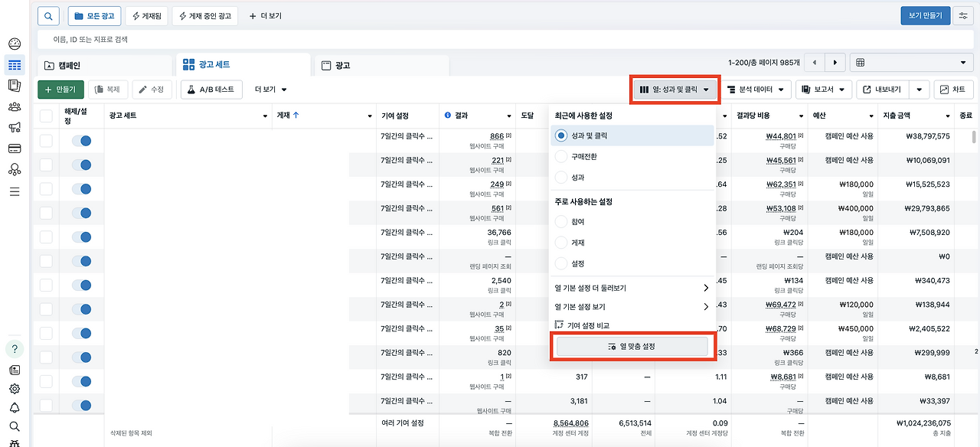Open the 차트 chart button
The height and width of the screenshot is (447, 980).
(953, 90)
